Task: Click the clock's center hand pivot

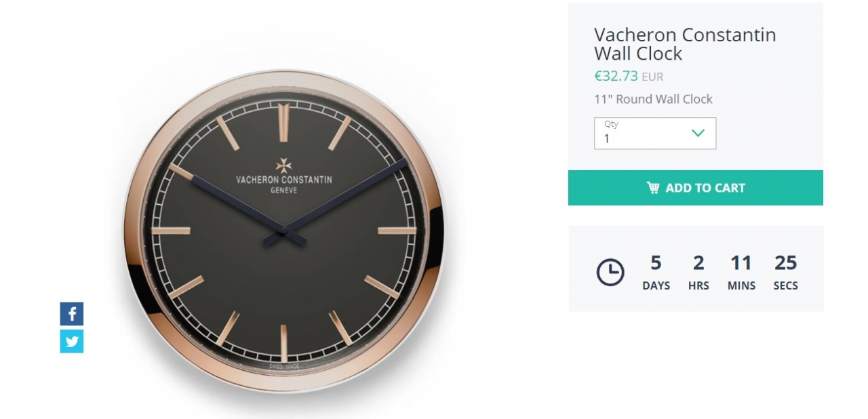Action: click(x=284, y=232)
